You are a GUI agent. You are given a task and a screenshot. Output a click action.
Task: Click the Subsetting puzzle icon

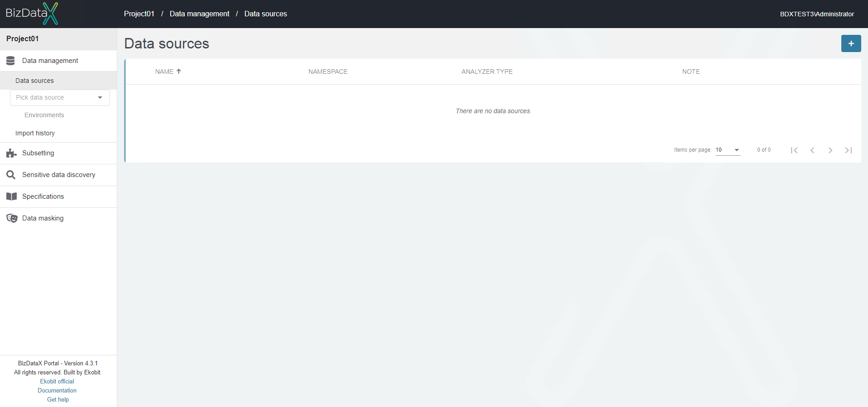pyautogui.click(x=11, y=153)
